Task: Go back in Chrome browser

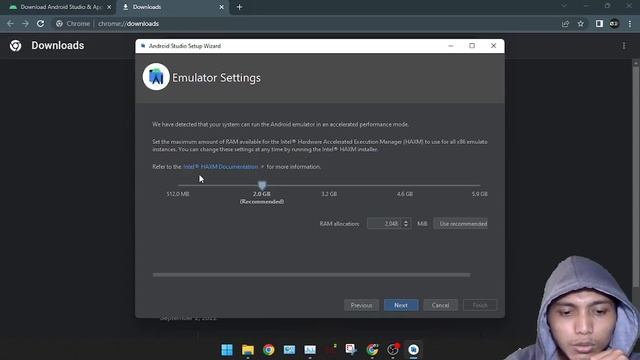Action: [10, 24]
